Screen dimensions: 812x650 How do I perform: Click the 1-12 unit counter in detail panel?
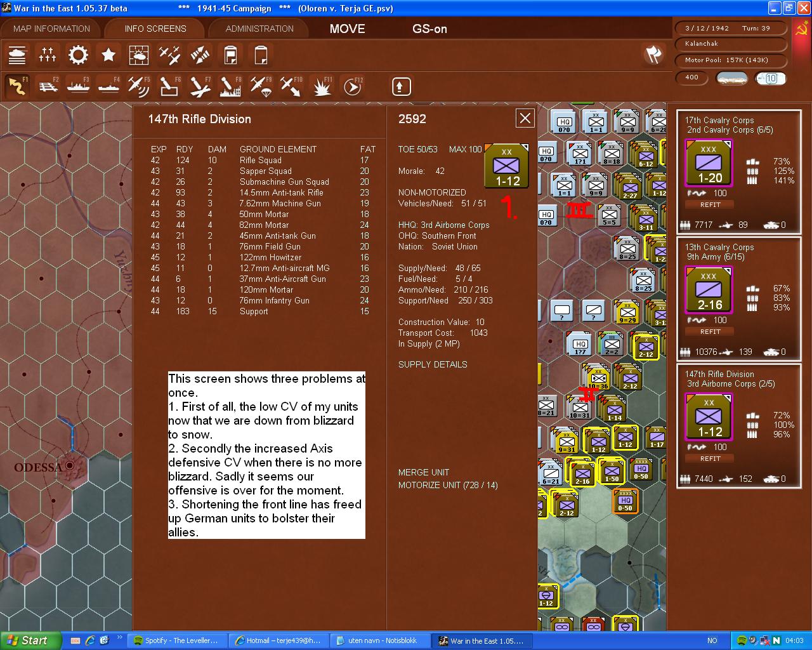[x=507, y=166]
